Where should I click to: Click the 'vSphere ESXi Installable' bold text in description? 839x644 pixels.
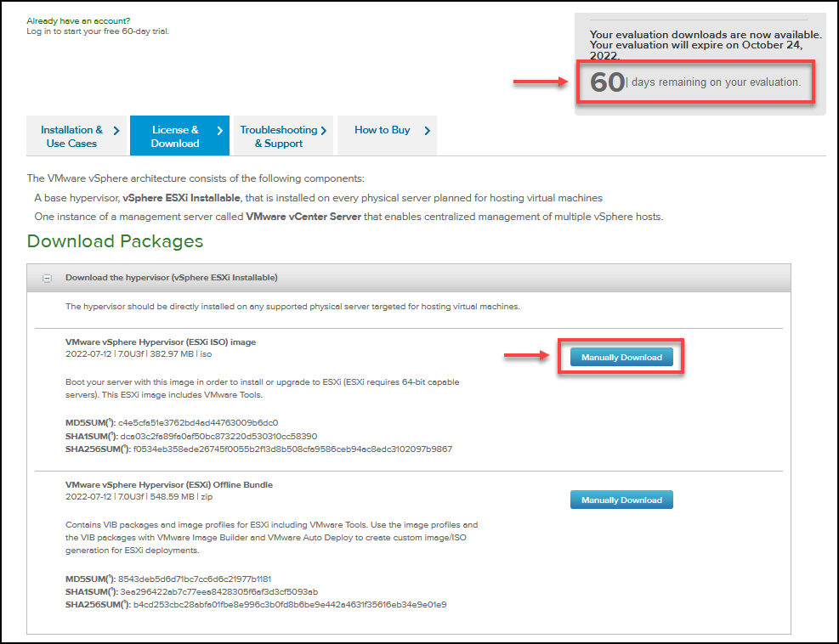(181, 198)
